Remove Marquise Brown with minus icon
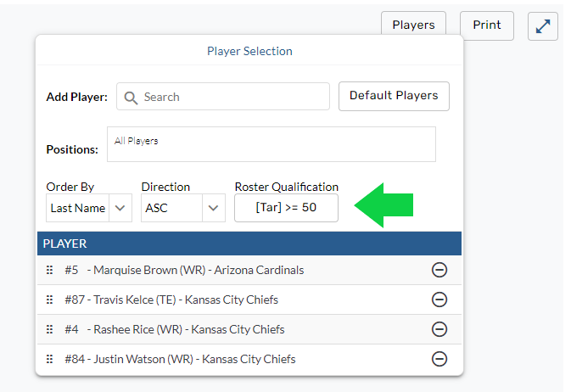 [439, 271]
